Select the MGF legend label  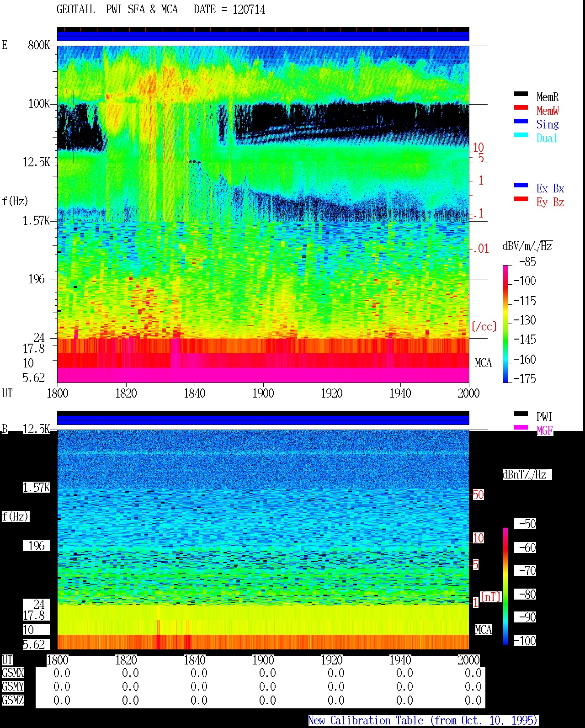tap(544, 430)
